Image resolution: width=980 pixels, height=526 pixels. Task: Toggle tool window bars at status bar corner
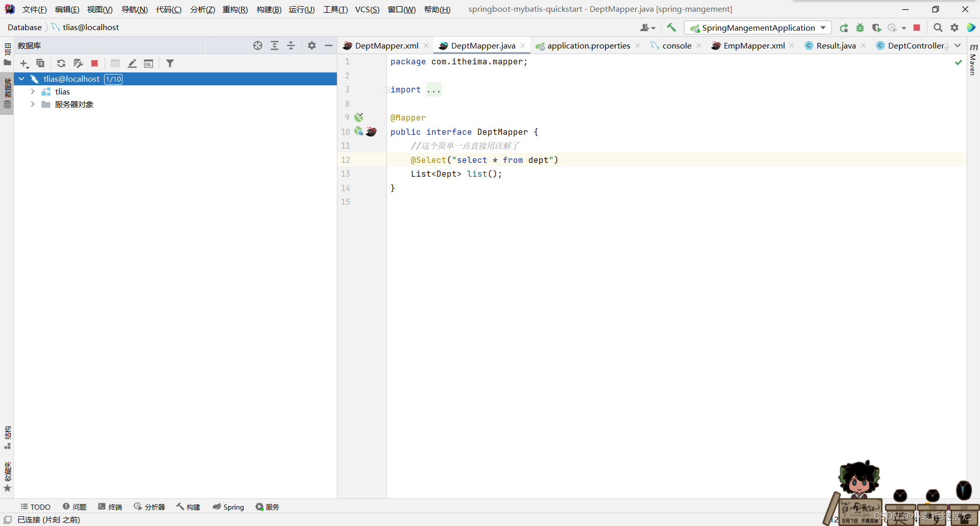click(x=8, y=519)
